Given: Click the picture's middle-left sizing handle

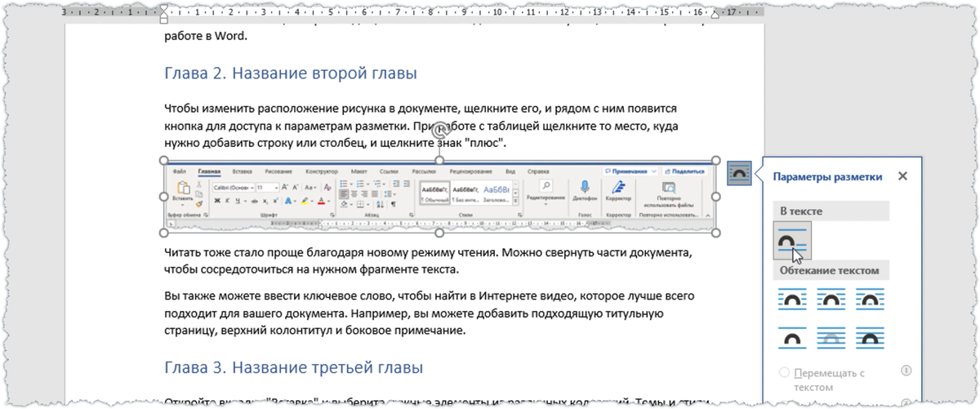Looking at the screenshot, I should click(163, 197).
